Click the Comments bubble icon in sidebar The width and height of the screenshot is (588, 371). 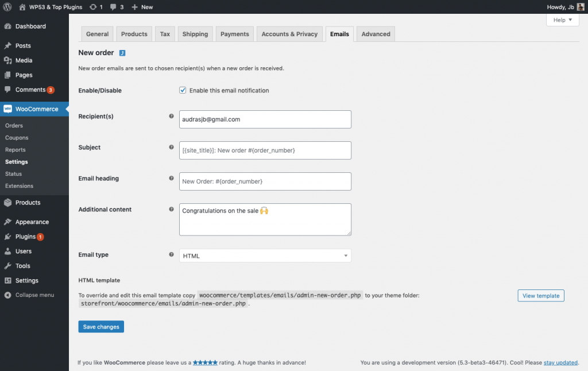[7, 90]
